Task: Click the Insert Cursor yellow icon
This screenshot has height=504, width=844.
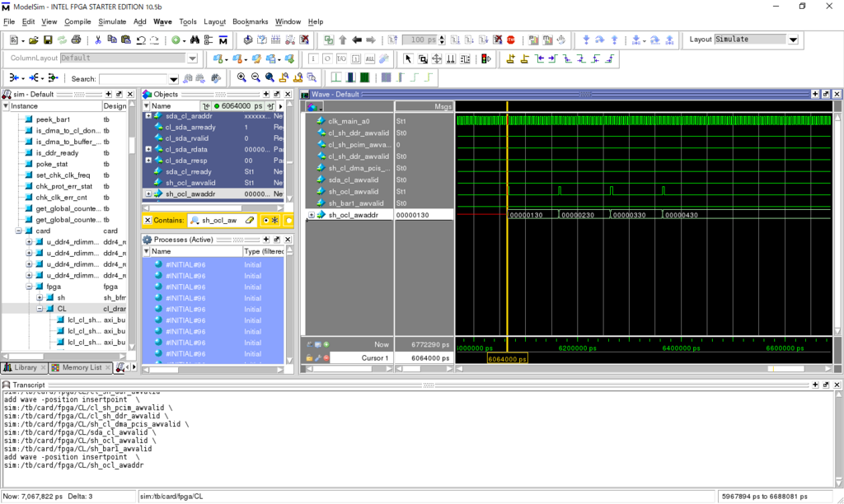Action: [511, 58]
